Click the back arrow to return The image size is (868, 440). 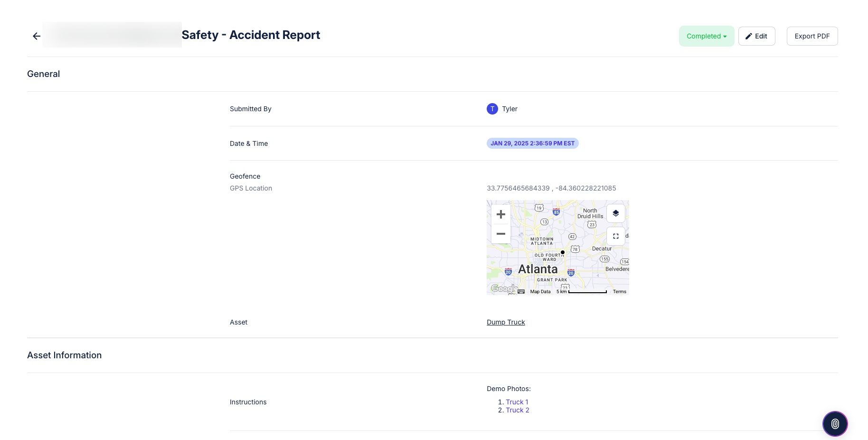(x=36, y=36)
